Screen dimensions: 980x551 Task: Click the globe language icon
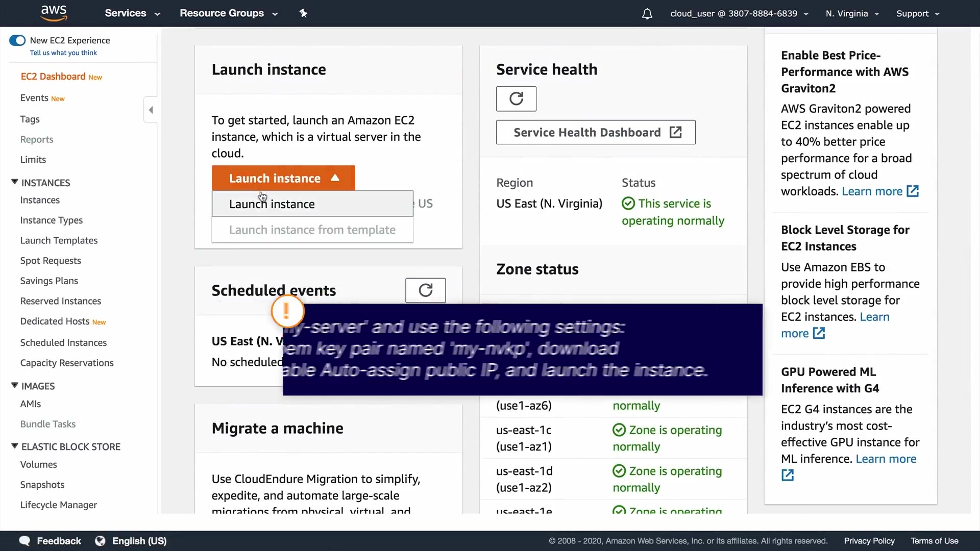coord(100,541)
